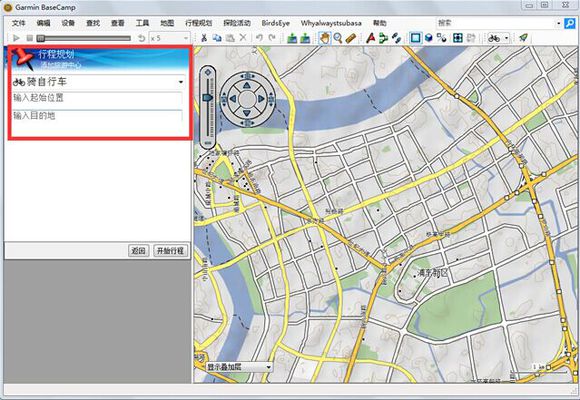The height and width of the screenshot is (400, 580).
Task: Click the map zoom slider handle
Action: [x=208, y=98]
